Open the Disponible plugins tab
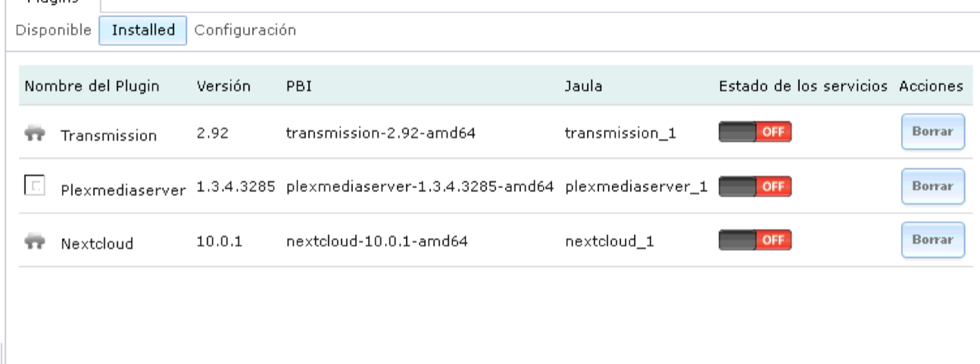Image resolution: width=980 pixels, height=364 pixels. [x=53, y=30]
